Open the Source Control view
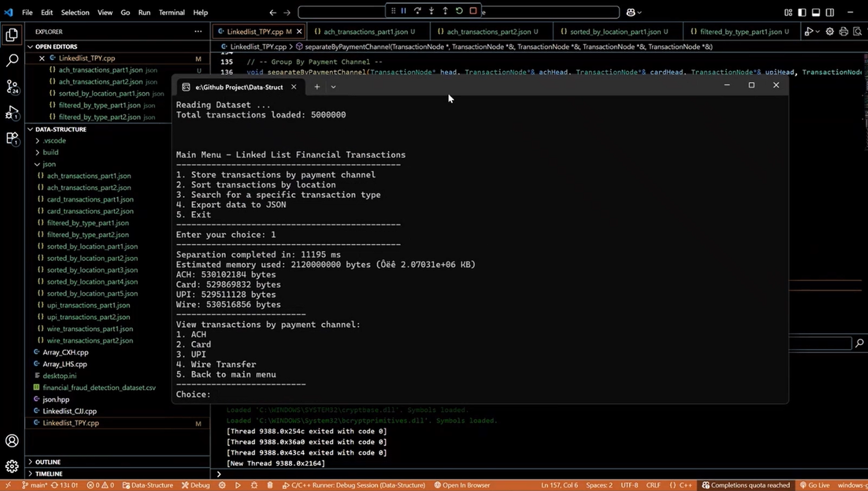868x491 pixels. [x=12, y=87]
